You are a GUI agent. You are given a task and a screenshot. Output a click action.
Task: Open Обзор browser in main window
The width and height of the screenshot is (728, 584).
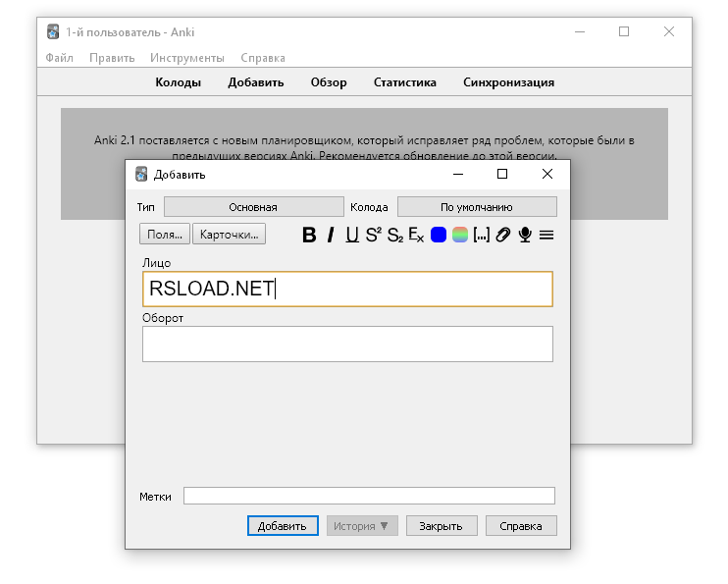329,82
